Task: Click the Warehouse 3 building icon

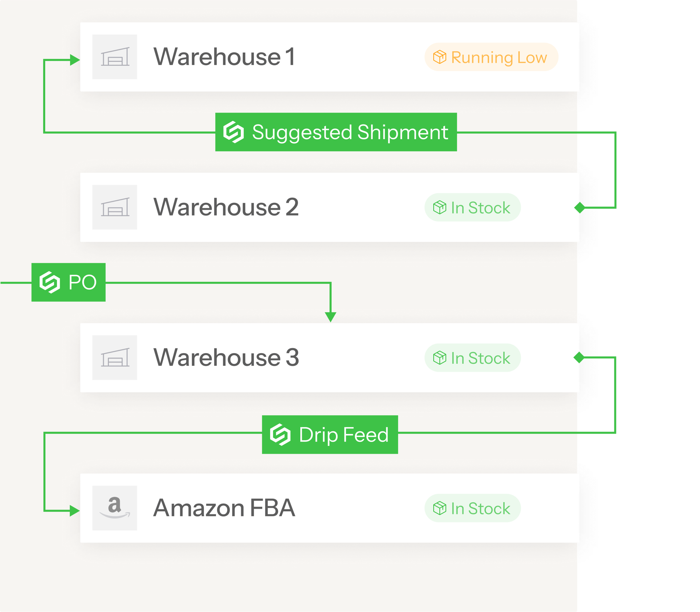Action: click(114, 357)
